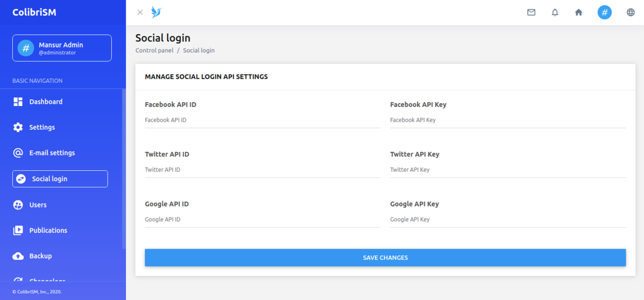The width and height of the screenshot is (644, 300).
Task: Click the Dashboard grid icon
Action: [18, 102]
